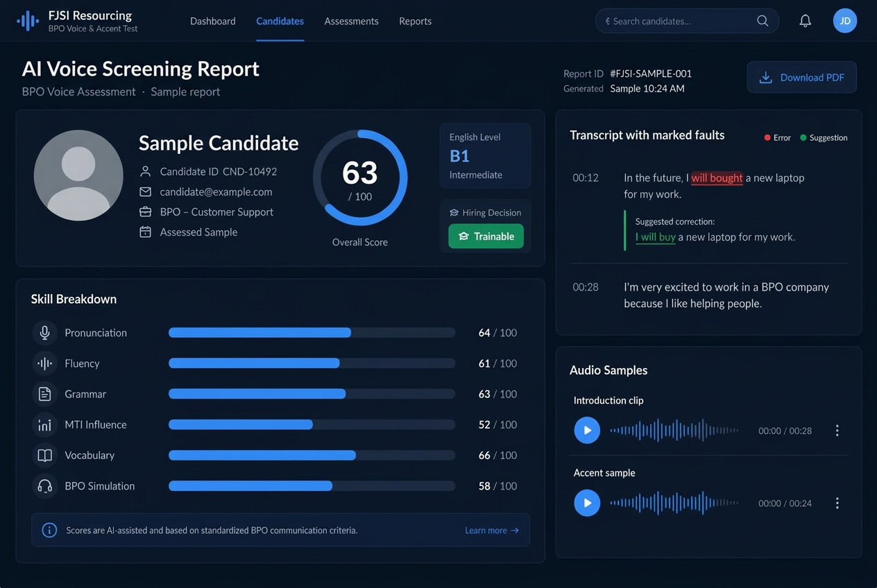Viewport: 877px width, 588px height.
Task: Open more options for Introduction clip
Action: [837, 431]
